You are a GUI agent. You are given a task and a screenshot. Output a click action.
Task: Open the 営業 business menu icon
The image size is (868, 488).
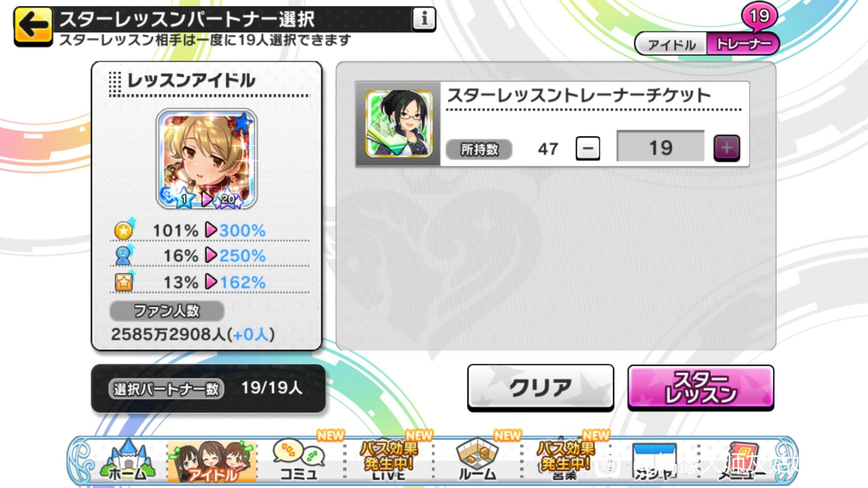coord(566,461)
